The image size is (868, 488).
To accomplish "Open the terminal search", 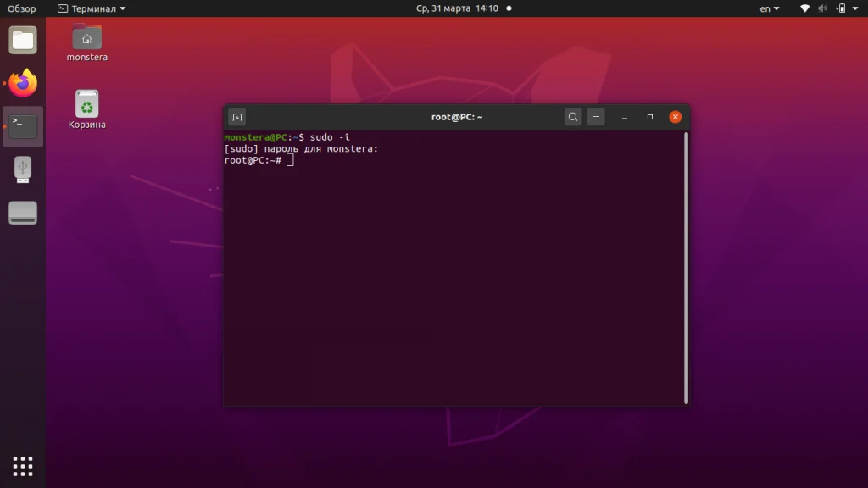I will point(573,116).
